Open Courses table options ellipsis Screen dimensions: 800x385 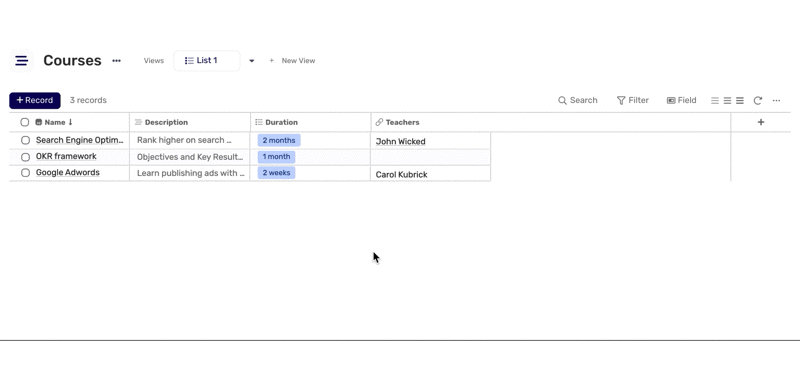(116, 61)
